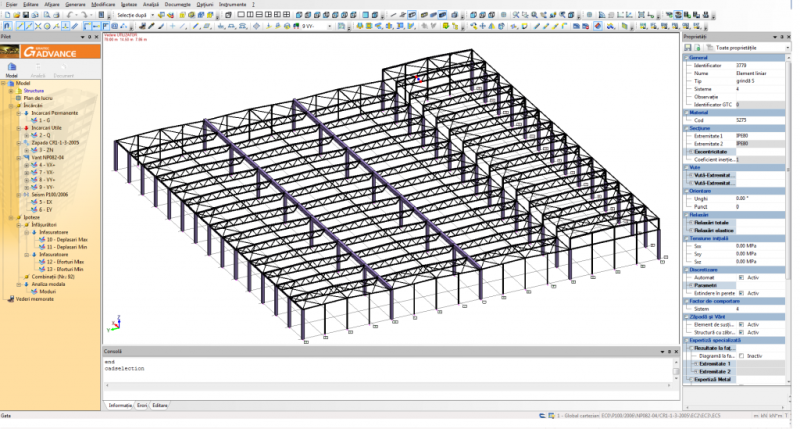Toggle Element de susținere Activ checkbox
This screenshot has width=800, height=429.
coord(740,324)
